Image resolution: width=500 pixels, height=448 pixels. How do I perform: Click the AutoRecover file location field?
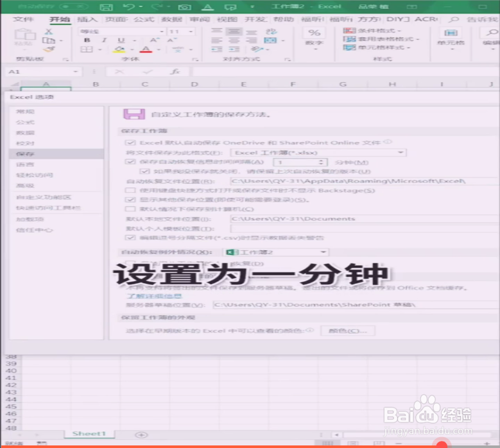[x=365, y=181]
